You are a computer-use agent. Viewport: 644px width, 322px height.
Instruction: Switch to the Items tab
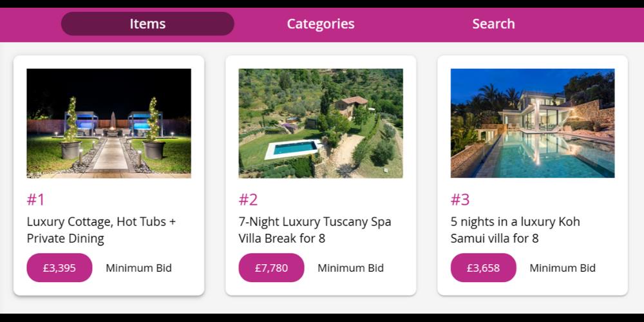pos(147,24)
